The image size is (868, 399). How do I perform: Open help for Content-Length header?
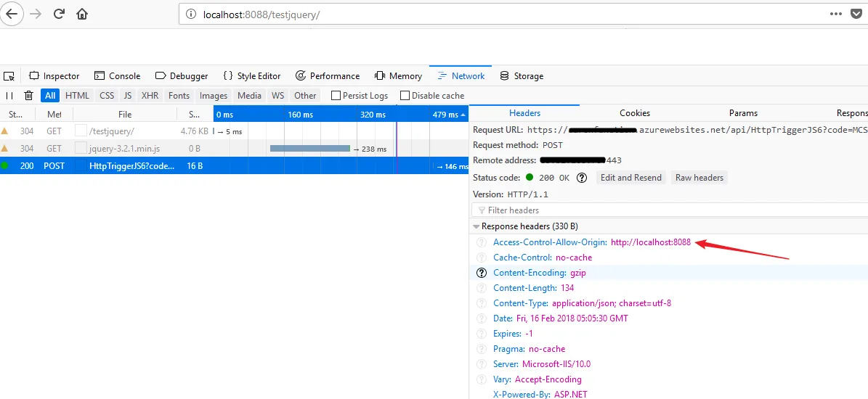point(482,288)
